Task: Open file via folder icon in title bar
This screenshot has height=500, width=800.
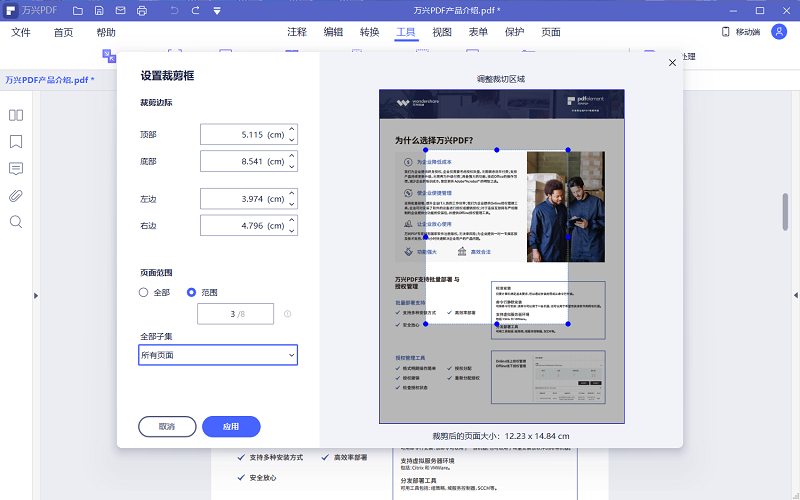Action: (x=78, y=11)
